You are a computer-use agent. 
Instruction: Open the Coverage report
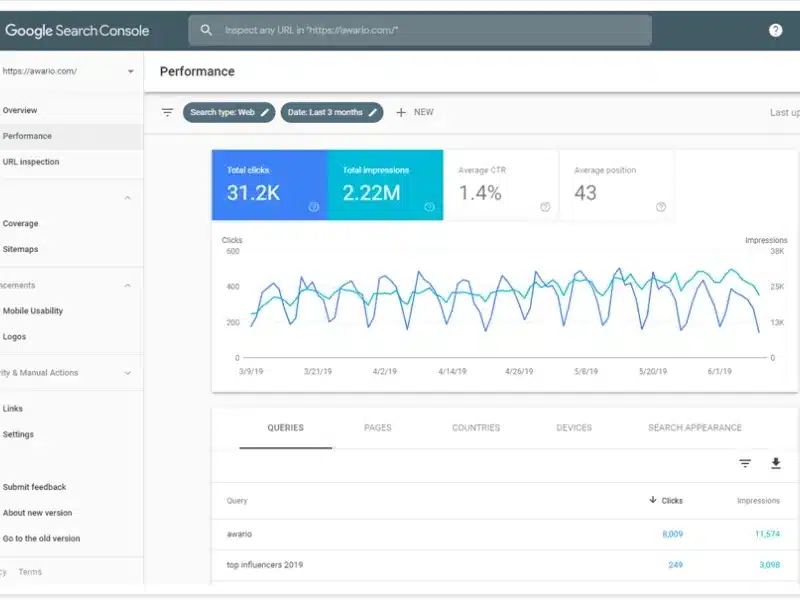[x=20, y=223]
